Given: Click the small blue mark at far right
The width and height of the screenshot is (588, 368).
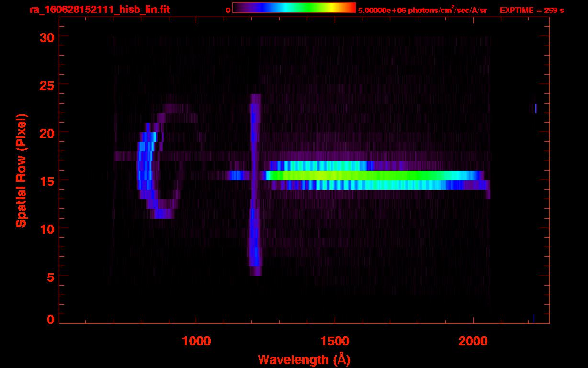Looking at the screenshot, I should click(x=535, y=108).
